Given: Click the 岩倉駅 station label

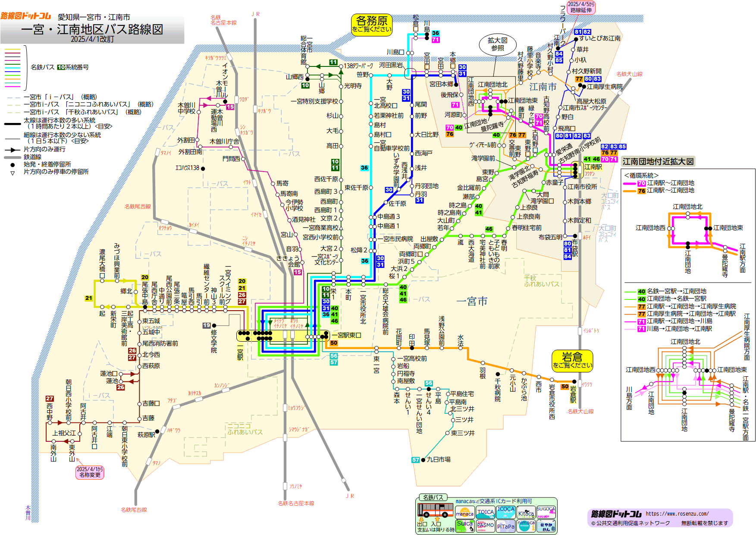Looking at the screenshot, I should point(573,394).
